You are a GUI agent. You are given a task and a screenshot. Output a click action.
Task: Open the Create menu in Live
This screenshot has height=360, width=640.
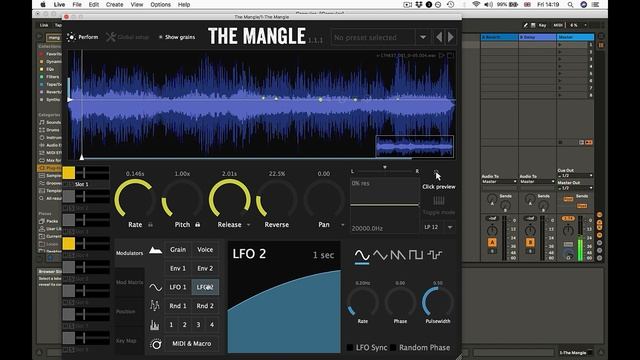(x=114, y=4)
